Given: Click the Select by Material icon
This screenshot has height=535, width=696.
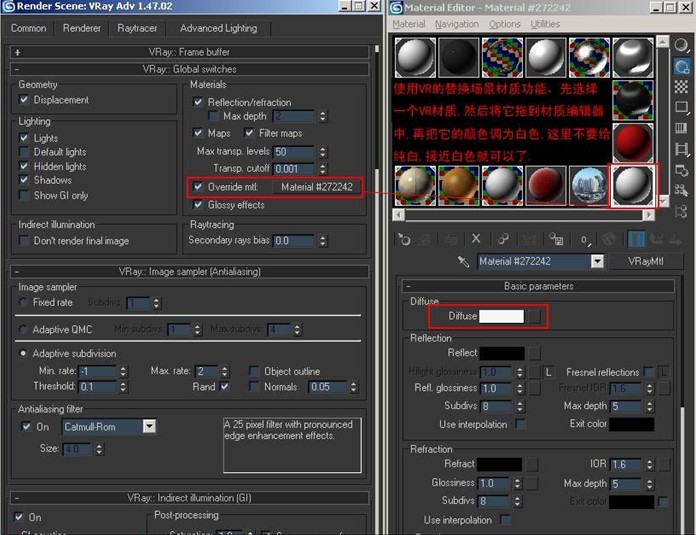Looking at the screenshot, I should 681,190.
